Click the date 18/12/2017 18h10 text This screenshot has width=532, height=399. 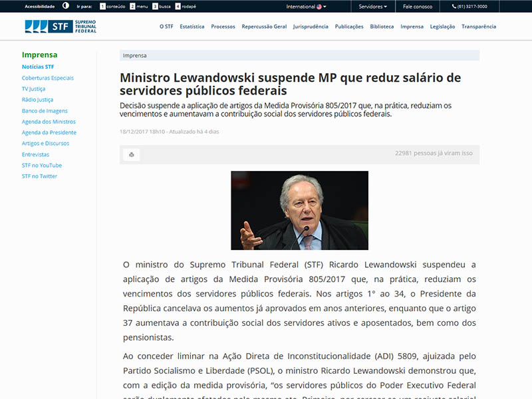(142, 132)
